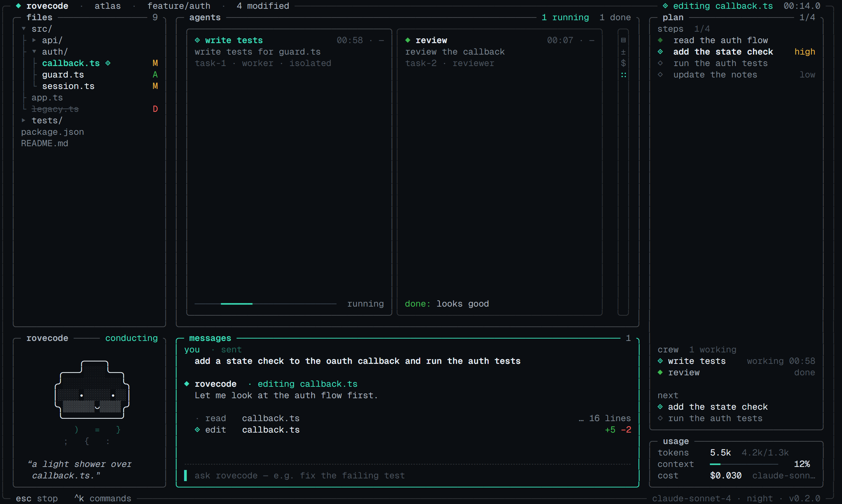The height and width of the screenshot is (504, 842).
Task: Select app.ts in the files tree
Action: [47, 98]
